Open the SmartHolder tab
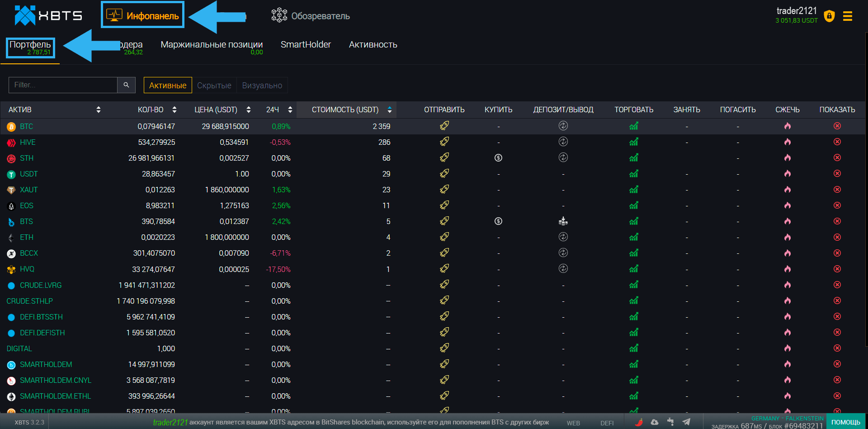 point(306,45)
